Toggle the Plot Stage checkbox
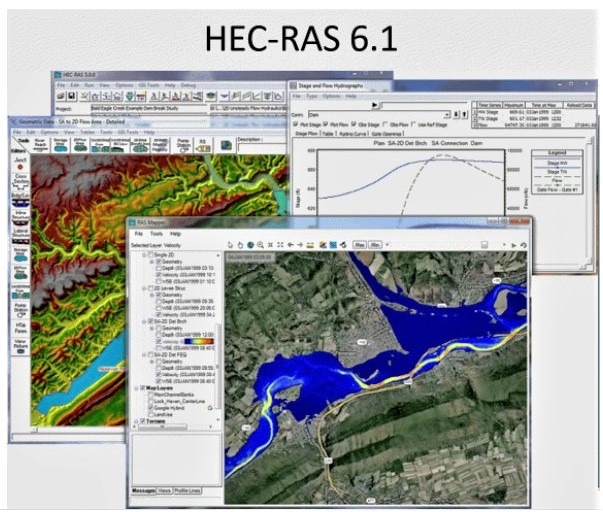603x512 pixels. click(x=295, y=124)
